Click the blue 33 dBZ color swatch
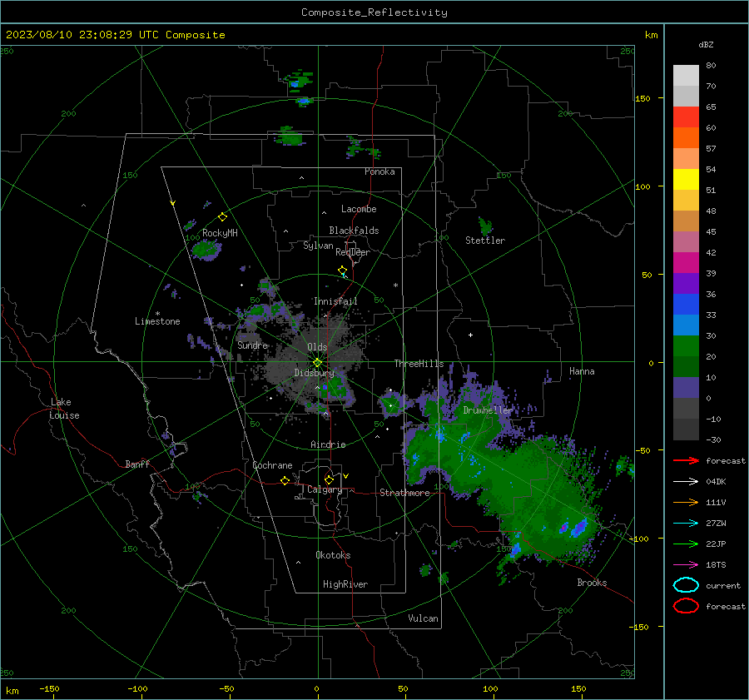 [686, 304]
